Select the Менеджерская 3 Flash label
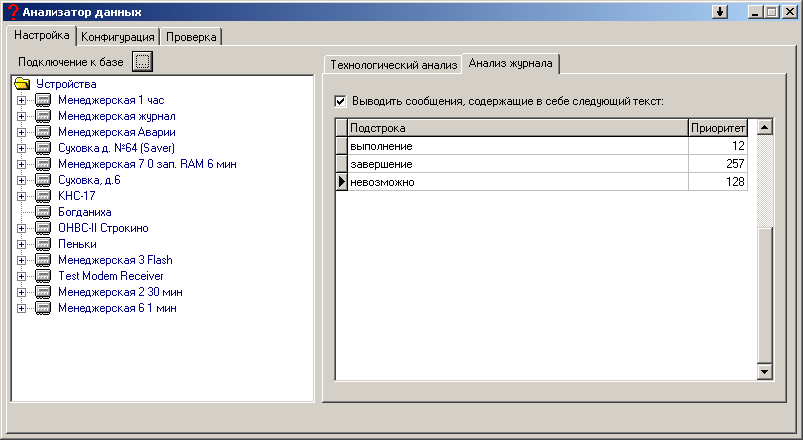Viewport: 803px width, 440px height. (115, 260)
